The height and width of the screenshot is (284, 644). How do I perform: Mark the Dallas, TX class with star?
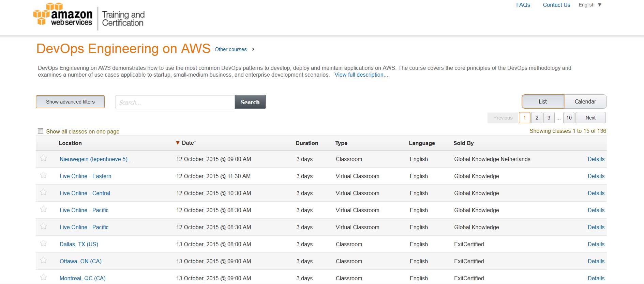43,243
